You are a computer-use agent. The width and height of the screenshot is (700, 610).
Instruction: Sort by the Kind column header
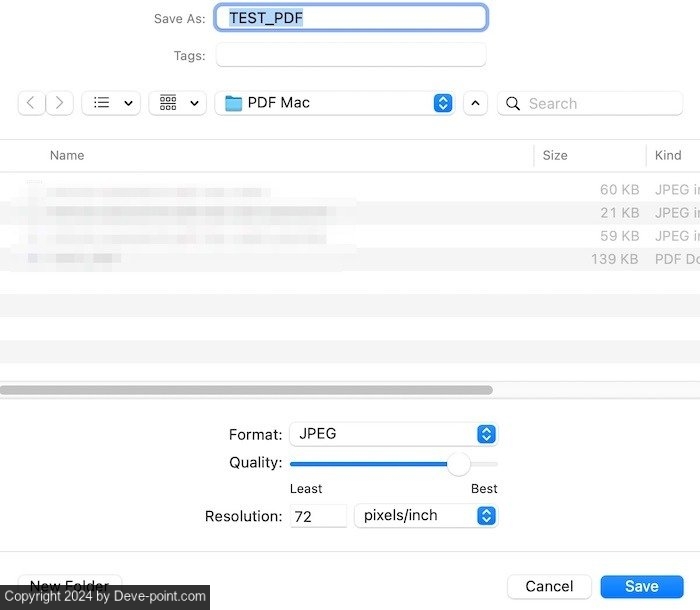(668, 155)
